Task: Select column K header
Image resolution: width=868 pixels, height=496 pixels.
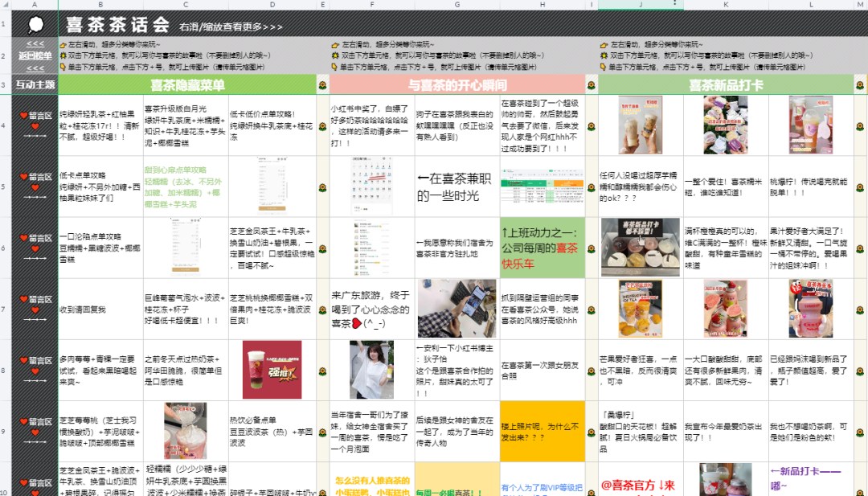Action: click(x=726, y=5)
